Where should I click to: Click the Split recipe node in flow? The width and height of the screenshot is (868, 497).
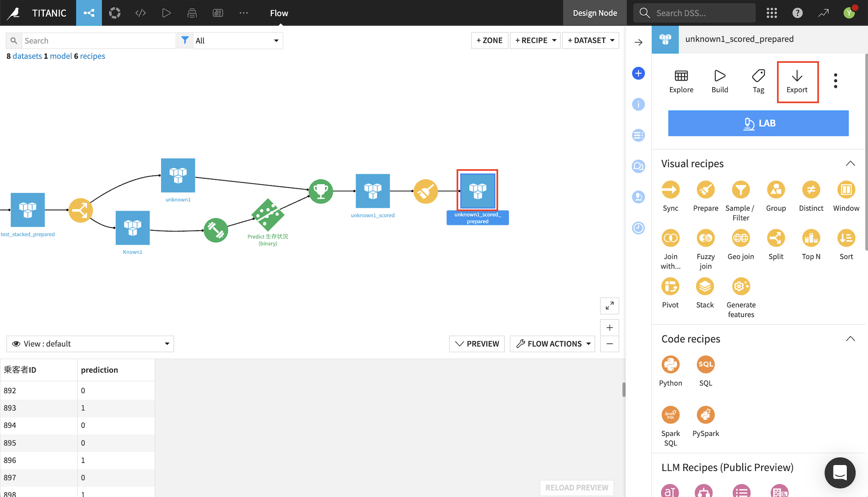point(80,210)
